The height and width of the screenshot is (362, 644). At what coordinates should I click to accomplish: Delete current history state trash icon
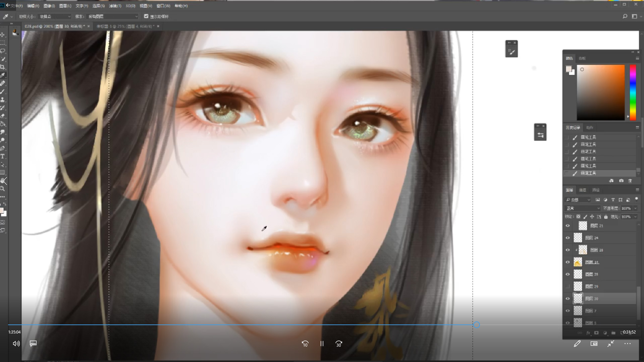click(630, 181)
